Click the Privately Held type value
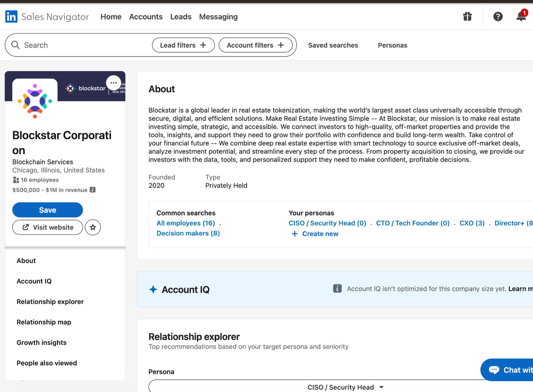The image size is (533, 392). (226, 185)
